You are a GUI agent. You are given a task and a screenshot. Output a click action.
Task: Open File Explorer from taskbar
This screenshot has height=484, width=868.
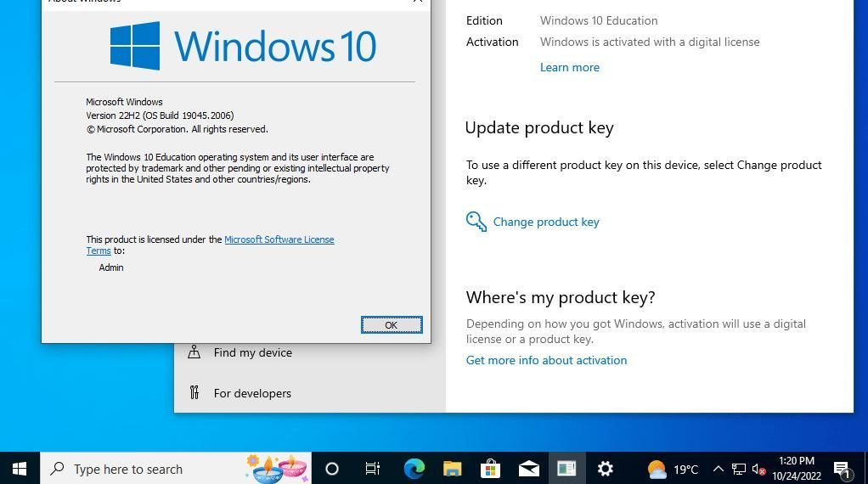point(453,469)
